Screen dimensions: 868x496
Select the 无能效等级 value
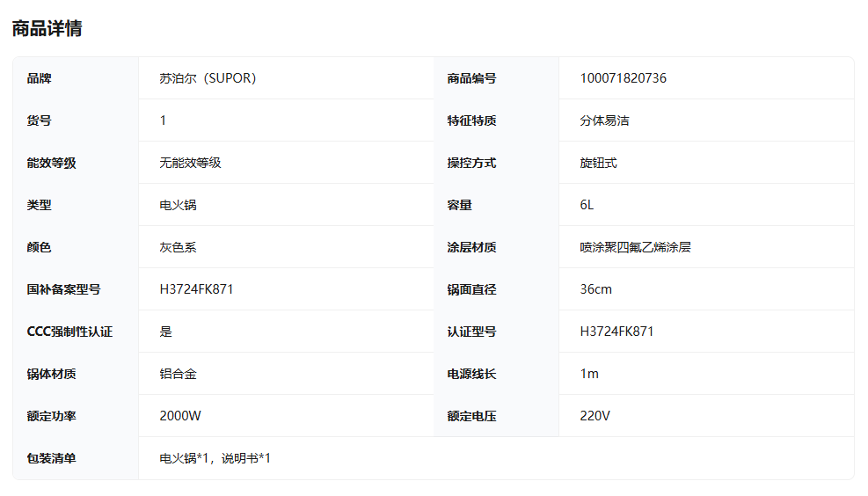[x=190, y=163]
